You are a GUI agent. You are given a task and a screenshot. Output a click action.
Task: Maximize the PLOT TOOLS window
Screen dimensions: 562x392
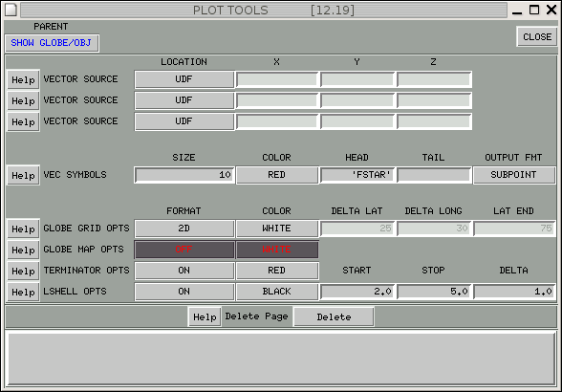pos(534,10)
